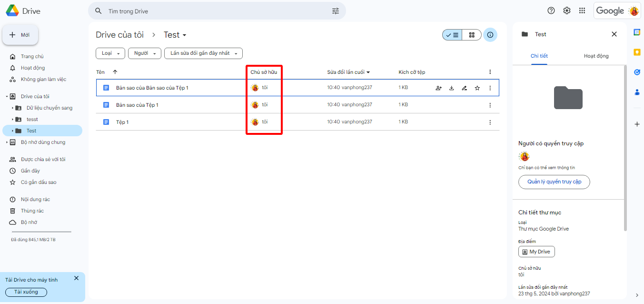Switch to the Hoạt động tab in details
This screenshot has height=304, width=644.
[x=596, y=56]
